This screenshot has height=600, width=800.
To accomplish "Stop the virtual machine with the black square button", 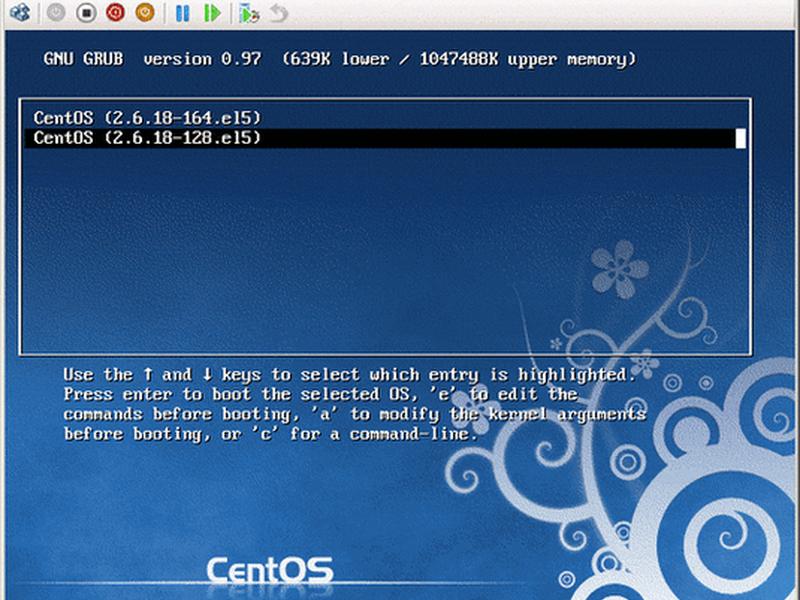I will [x=86, y=13].
